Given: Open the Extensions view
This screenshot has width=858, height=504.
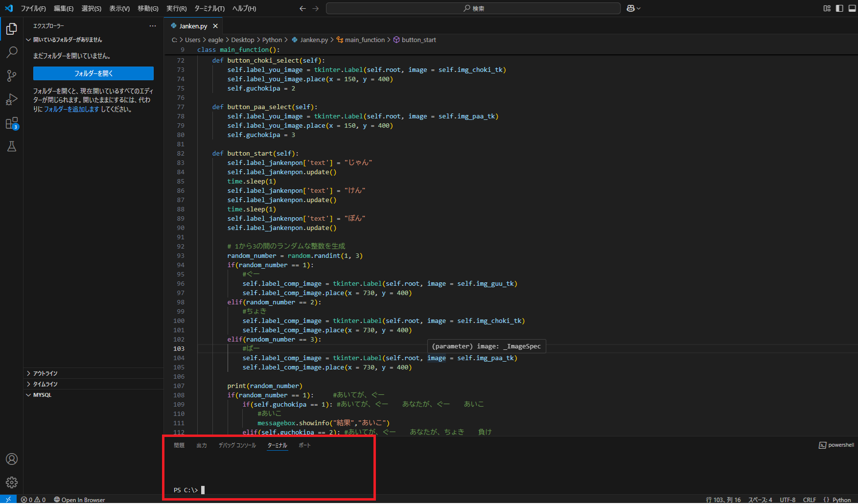Looking at the screenshot, I should [x=12, y=123].
